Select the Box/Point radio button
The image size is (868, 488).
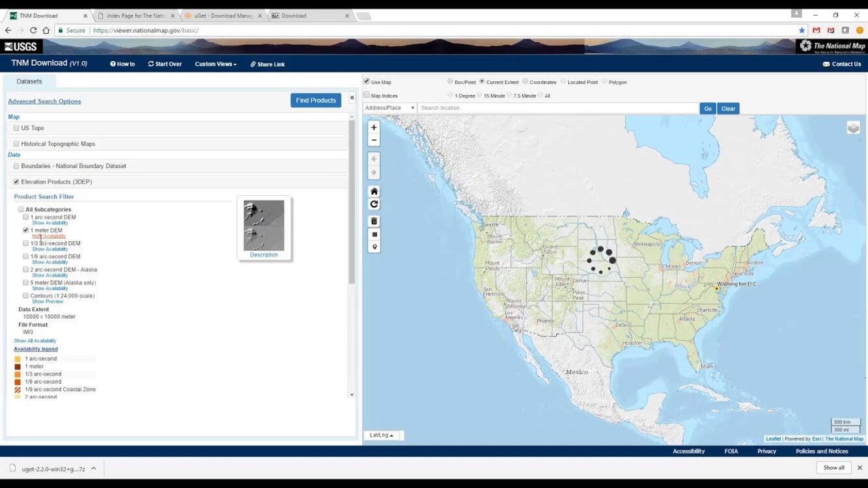pos(450,82)
